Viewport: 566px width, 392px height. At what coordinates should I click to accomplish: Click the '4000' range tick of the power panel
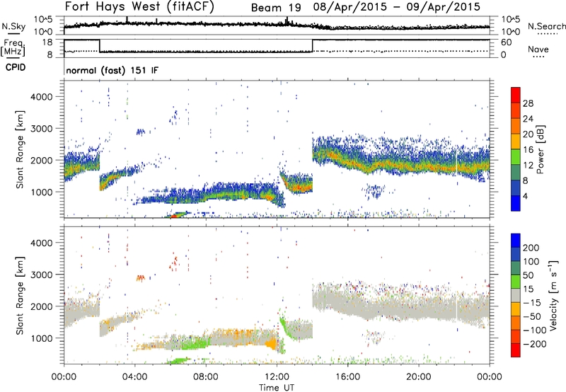point(41,97)
